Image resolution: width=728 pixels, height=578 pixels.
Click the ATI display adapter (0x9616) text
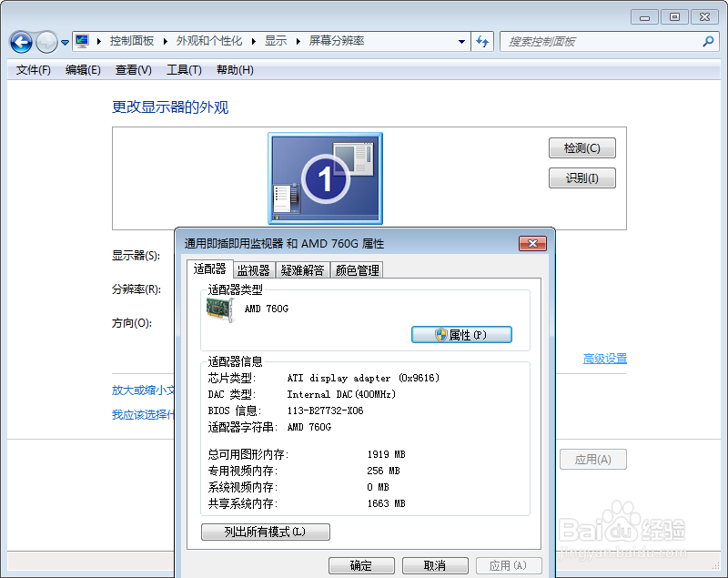pyautogui.click(x=363, y=378)
